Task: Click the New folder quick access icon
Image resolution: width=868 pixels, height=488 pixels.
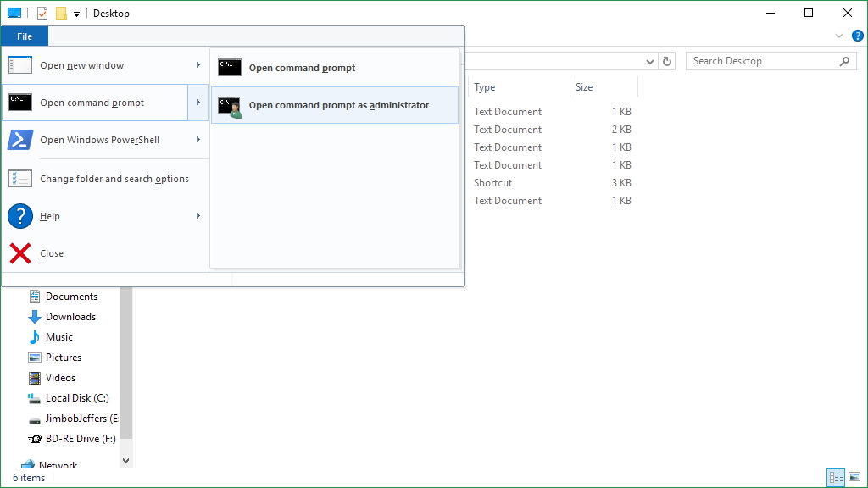Action: [x=61, y=14]
